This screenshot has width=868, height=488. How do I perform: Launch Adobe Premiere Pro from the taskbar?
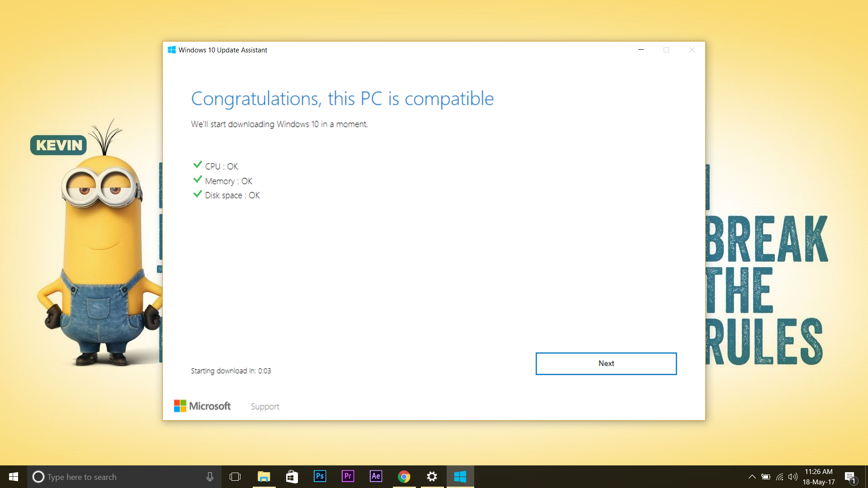[348, 476]
